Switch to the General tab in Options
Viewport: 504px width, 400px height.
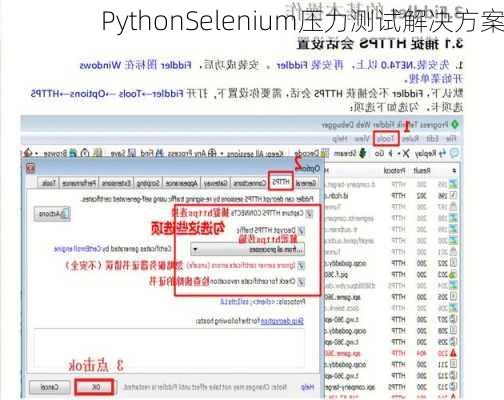(x=306, y=183)
